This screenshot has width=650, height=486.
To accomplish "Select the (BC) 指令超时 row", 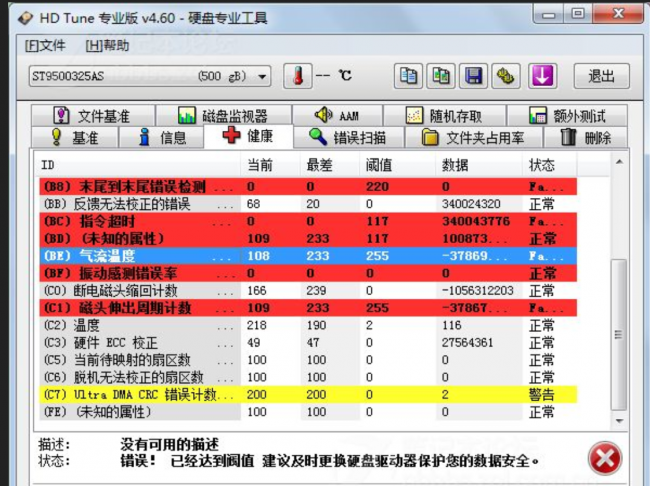I will pyautogui.click(x=308, y=221).
